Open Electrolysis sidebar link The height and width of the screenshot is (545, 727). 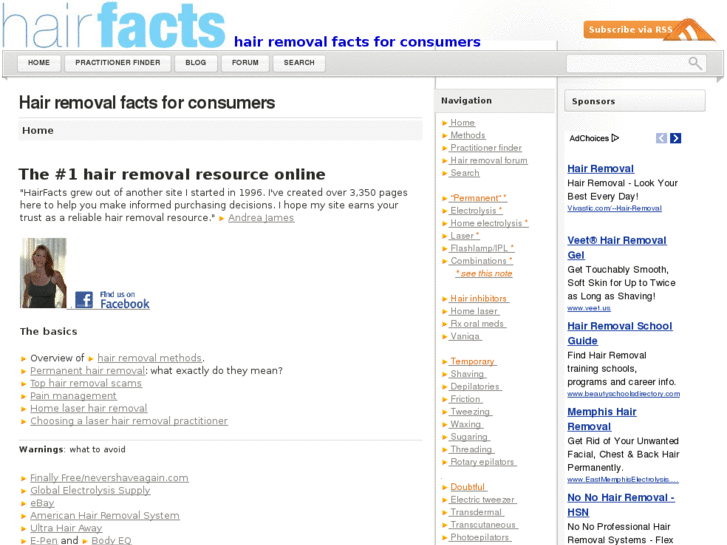[x=476, y=210]
